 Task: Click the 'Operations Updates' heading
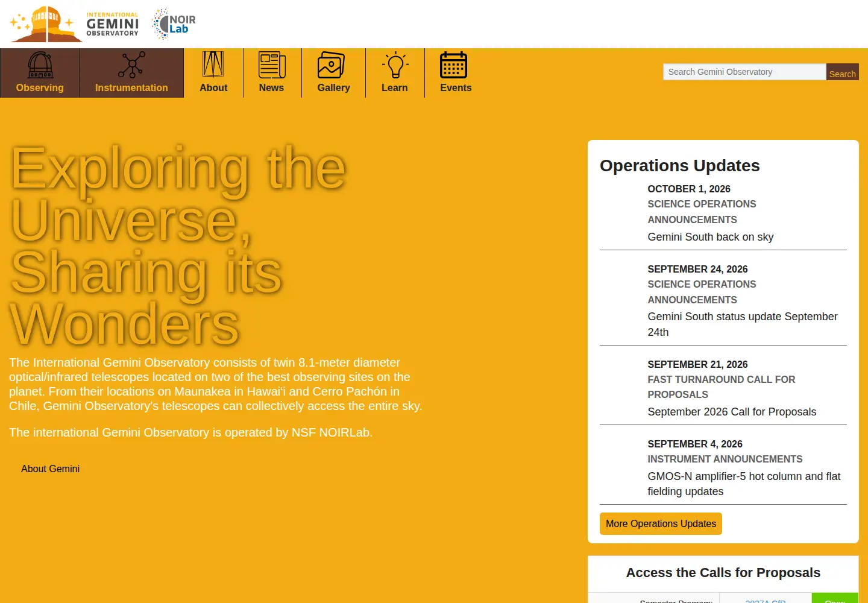[680, 165]
